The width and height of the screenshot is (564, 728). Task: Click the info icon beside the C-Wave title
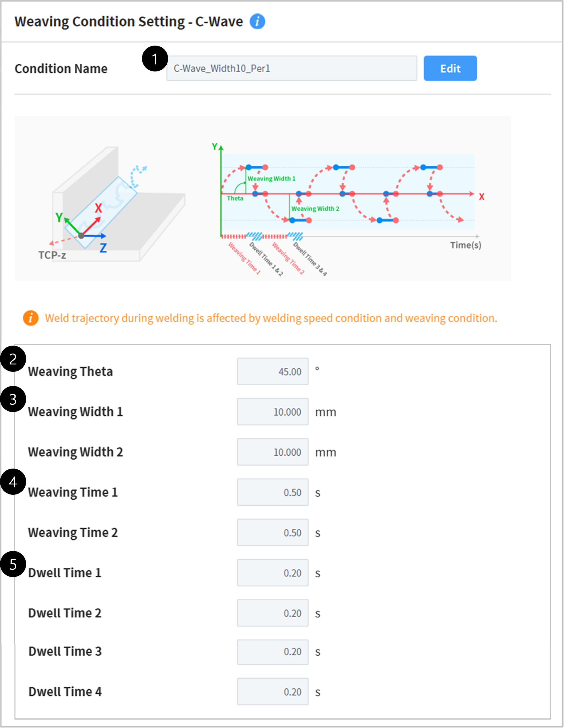(x=257, y=21)
